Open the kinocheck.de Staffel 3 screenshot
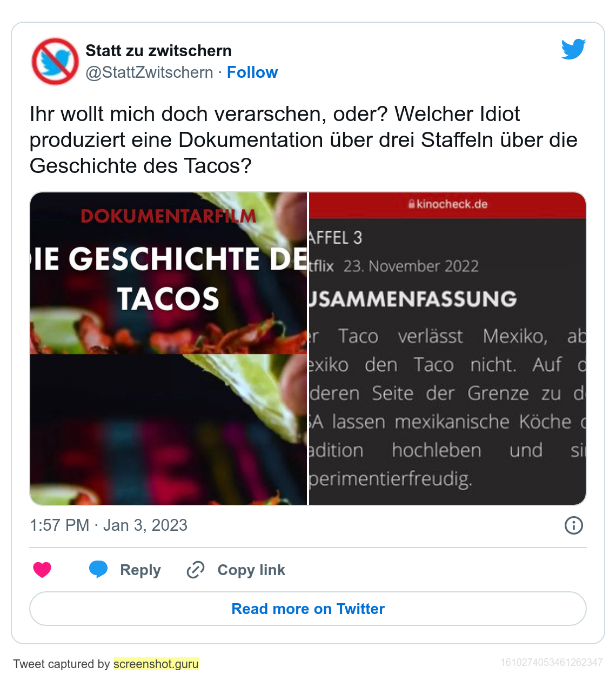 (447, 349)
